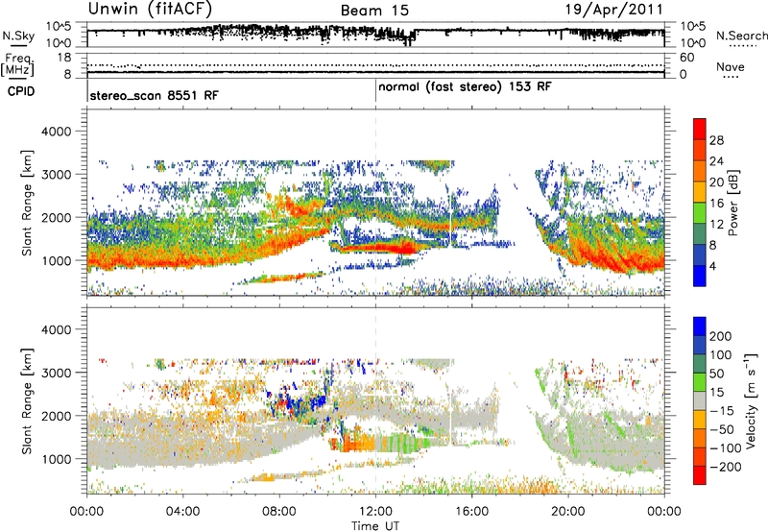Pick the red top segment of Power color bar

[x=700, y=129]
